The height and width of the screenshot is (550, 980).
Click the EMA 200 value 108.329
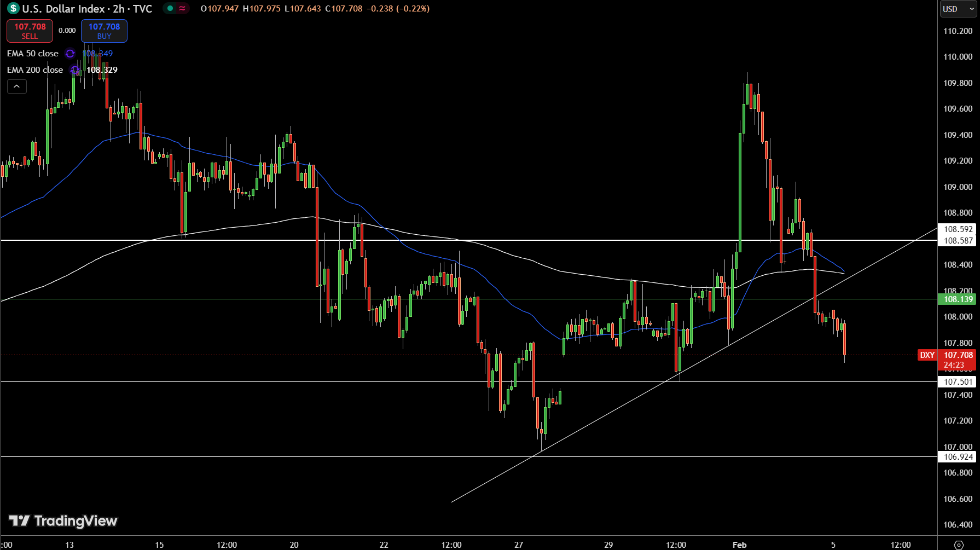pyautogui.click(x=102, y=70)
